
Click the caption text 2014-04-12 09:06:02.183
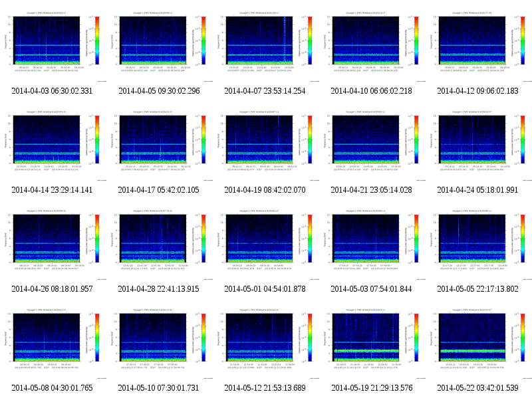click(x=477, y=91)
